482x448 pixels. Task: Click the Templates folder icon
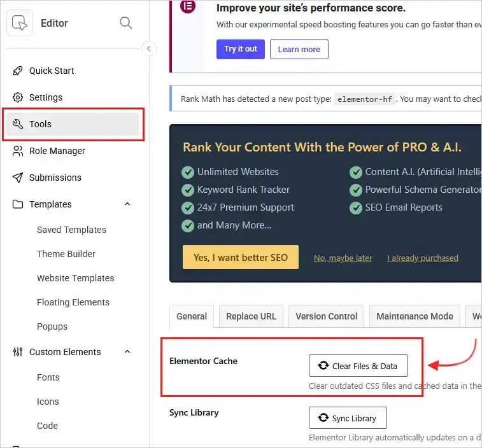[18, 204]
